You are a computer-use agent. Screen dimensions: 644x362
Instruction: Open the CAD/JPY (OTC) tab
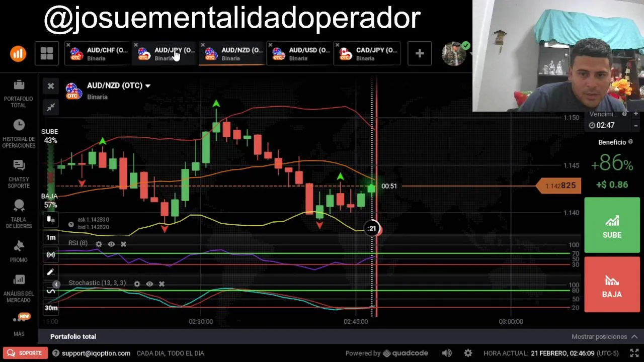click(x=368, y=53)
